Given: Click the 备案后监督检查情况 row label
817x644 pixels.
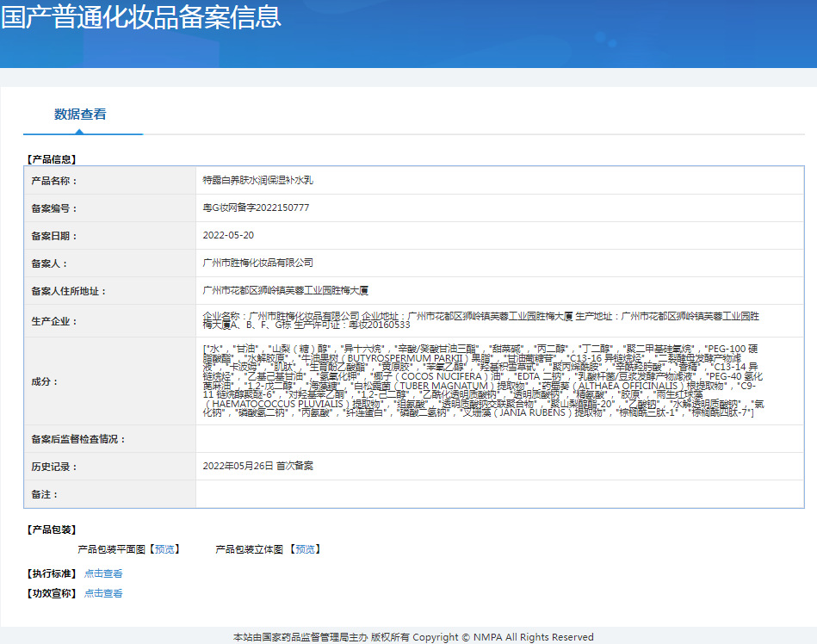Looking at the screenshot, I should pyautogui.click(x=78, y=439).
